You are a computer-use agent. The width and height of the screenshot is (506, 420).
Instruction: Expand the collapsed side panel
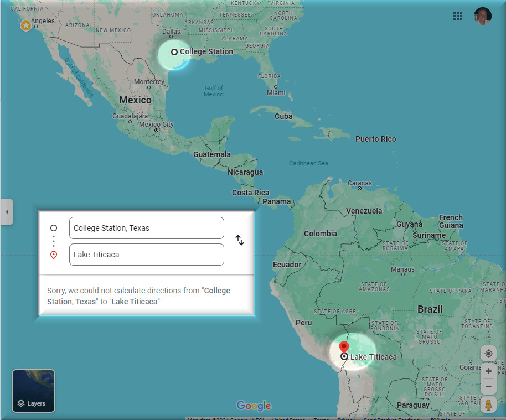(7, 212)
